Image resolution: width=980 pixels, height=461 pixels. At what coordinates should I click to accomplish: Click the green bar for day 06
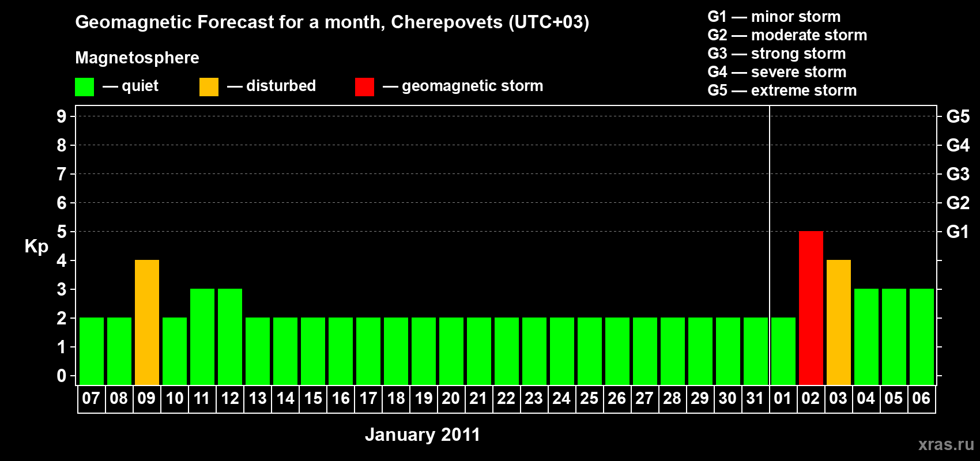point(922,337)
